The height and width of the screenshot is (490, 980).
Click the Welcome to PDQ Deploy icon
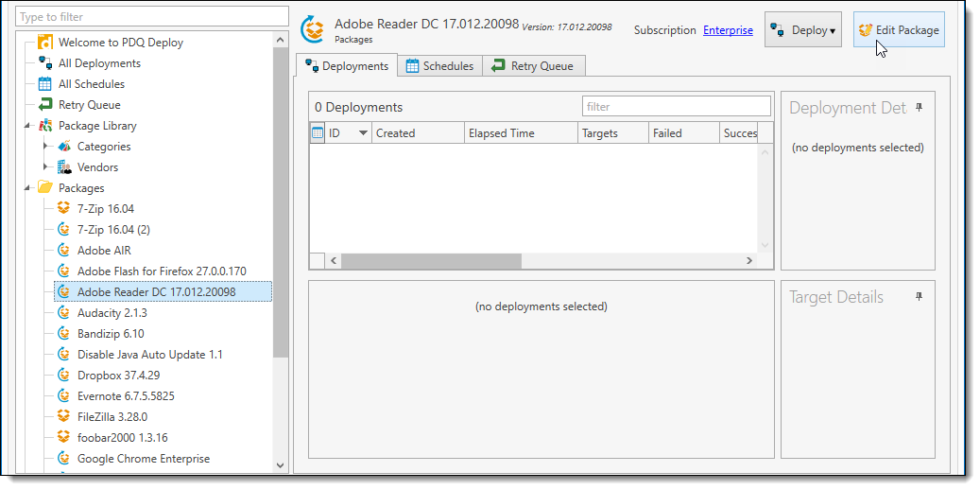[45, 43]
